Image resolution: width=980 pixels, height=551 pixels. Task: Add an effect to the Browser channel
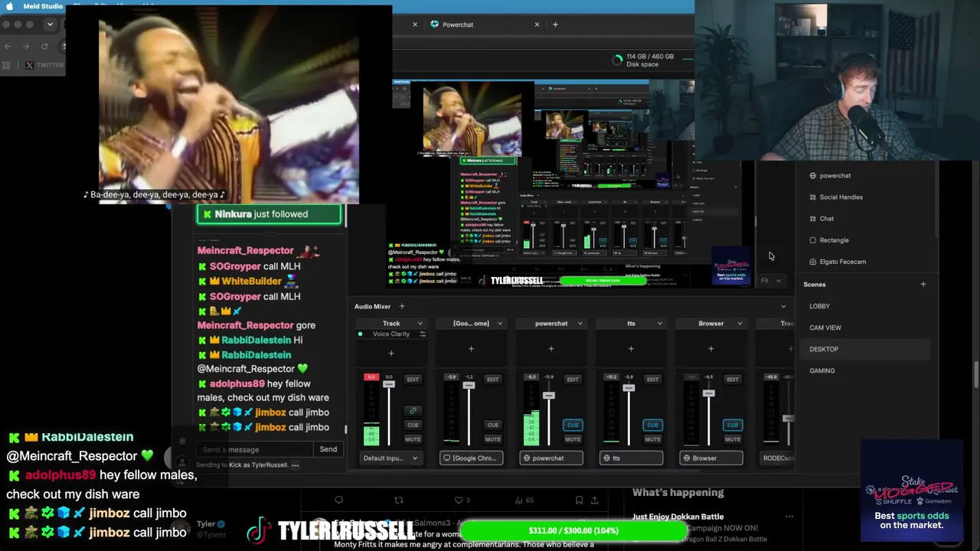(710, 349)
